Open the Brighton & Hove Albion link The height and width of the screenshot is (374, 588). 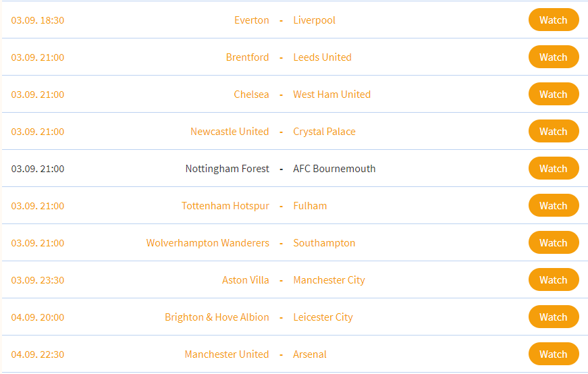(217, 317)
